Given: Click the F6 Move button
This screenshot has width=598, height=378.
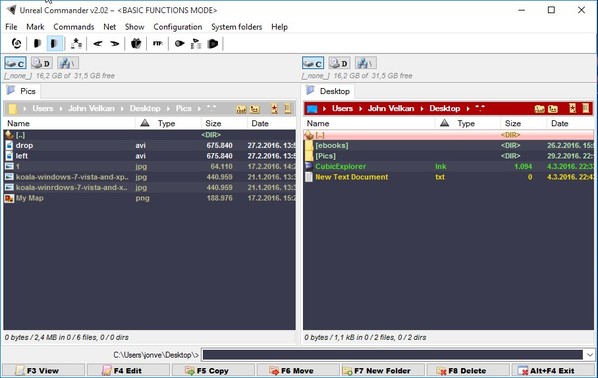Looking at the screenshot, I should pyautogui.click(x=298, y=370).
